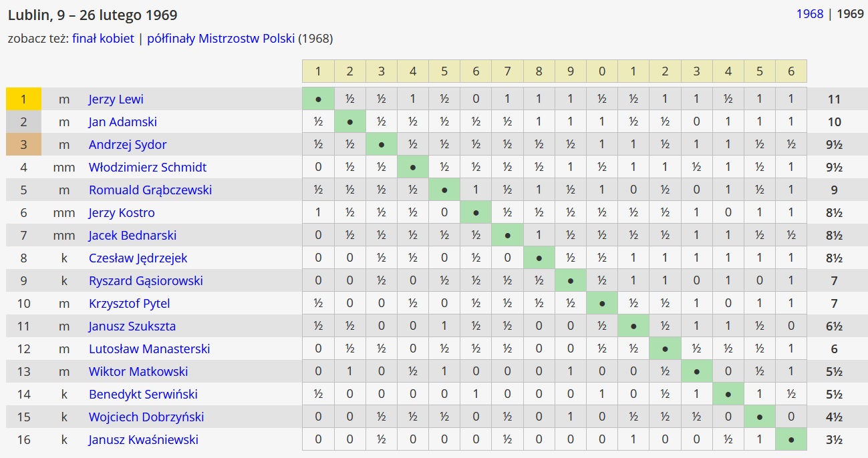The width and height of the screenshot is (868, 458).
Task: Open Czesław Jędrzejek profile
Action: click(138, 258)
